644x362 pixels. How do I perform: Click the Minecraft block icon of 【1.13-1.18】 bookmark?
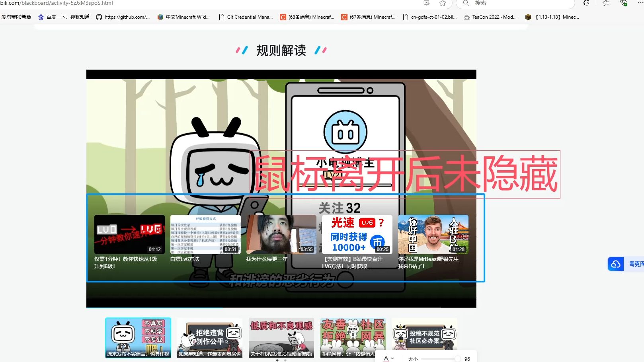(x=528, y=17)
